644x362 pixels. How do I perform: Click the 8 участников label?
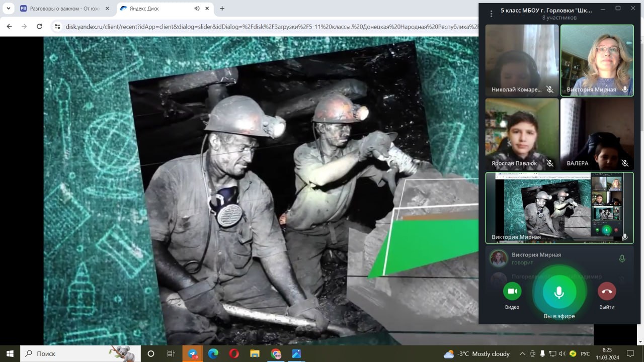click(x=559, y=18)
